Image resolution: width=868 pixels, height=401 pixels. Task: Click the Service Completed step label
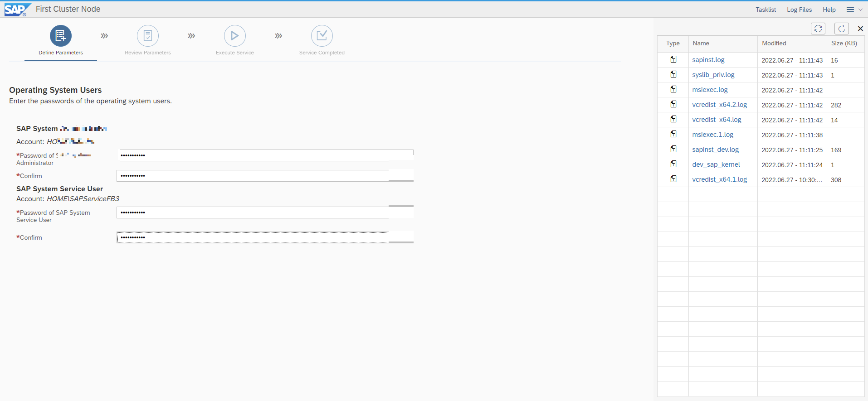click(322, 53)
